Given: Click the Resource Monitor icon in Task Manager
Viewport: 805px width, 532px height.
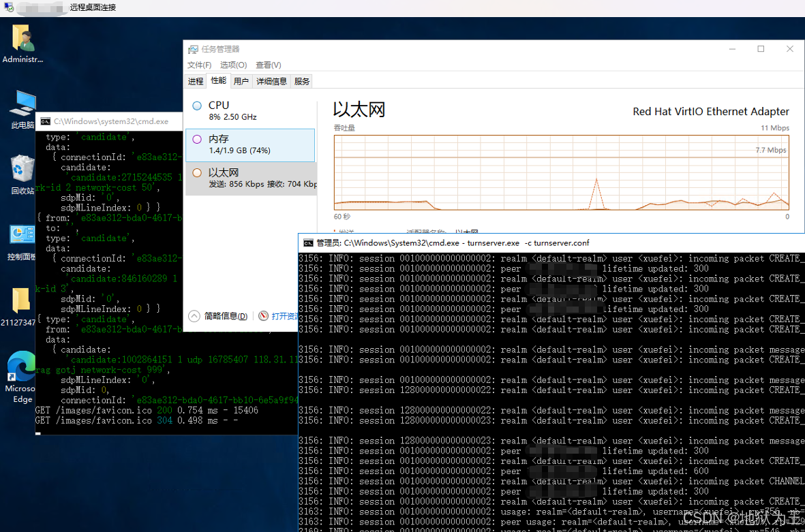Looking at the screenshot, I should (263, 316).
